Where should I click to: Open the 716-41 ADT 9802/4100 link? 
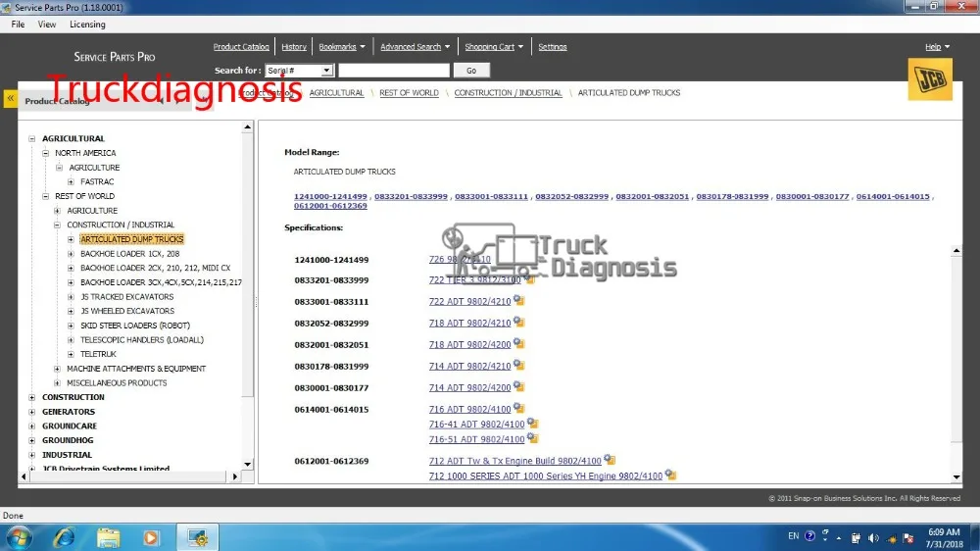tap(477, 425)
